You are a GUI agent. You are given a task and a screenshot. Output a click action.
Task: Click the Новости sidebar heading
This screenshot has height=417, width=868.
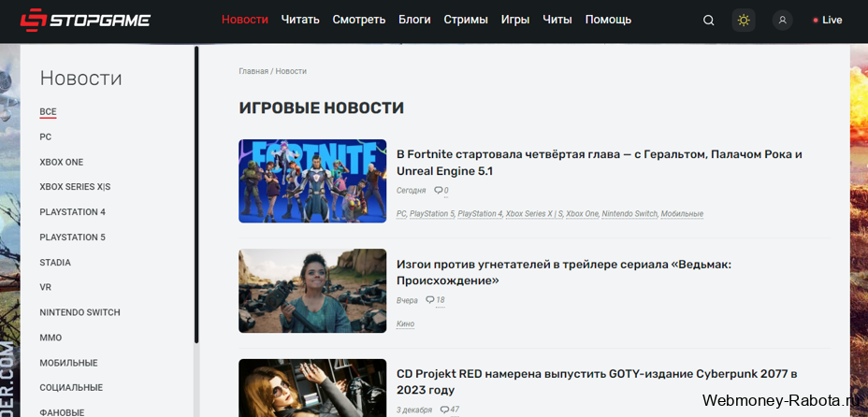(80, 78)
